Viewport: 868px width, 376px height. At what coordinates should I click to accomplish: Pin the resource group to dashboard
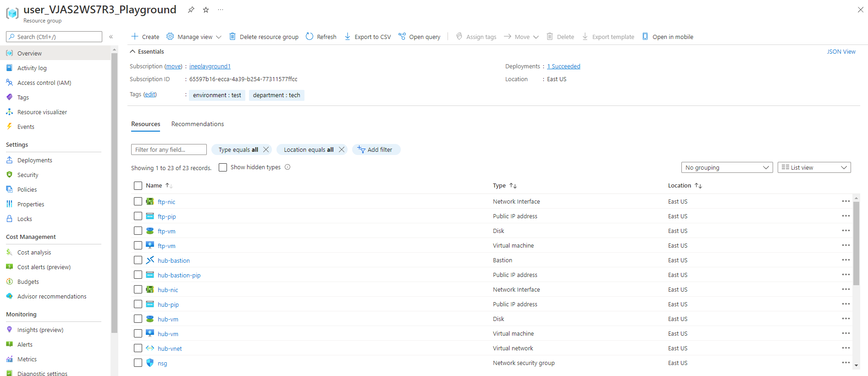[191, 10]
